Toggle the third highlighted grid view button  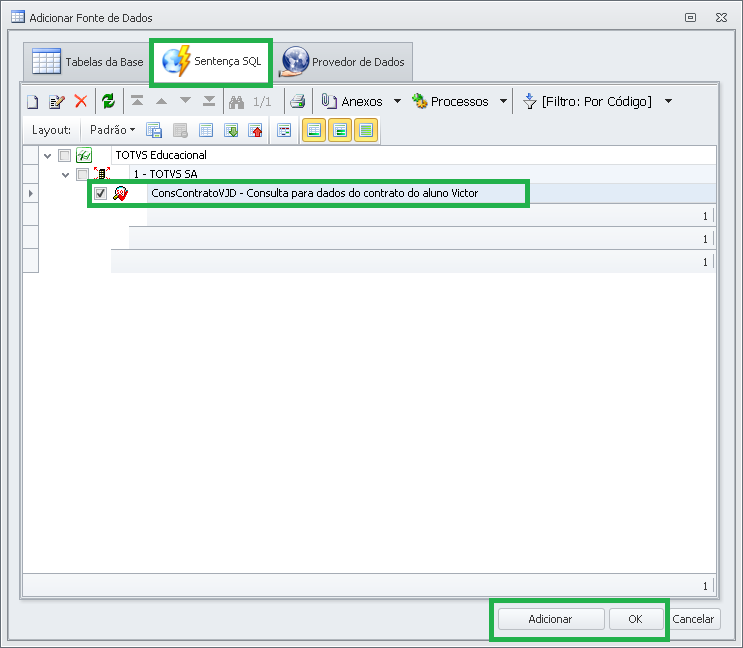pos(366,130)
